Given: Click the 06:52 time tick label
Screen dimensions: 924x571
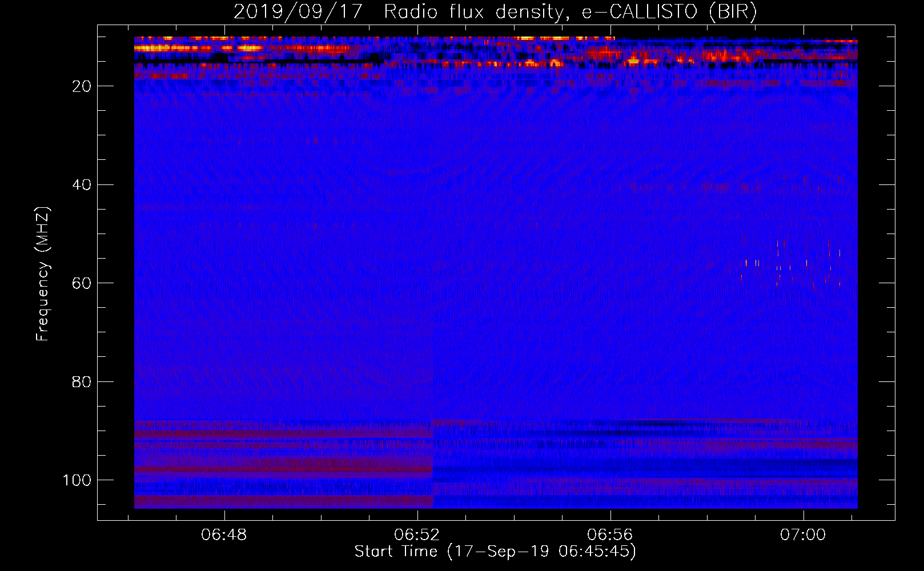Looking at the screenshot, I should (x=417, y=535).
